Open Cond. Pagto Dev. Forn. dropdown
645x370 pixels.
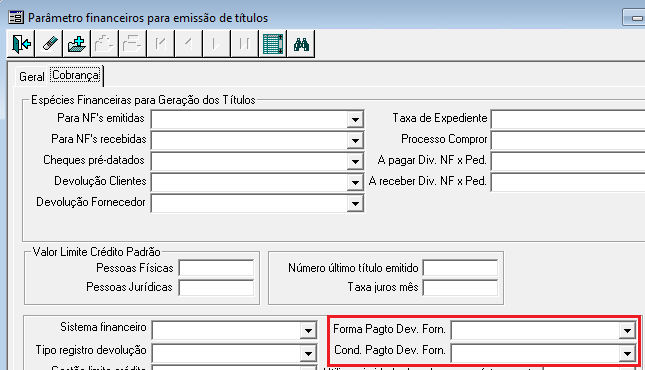click(x=627, y=354)
